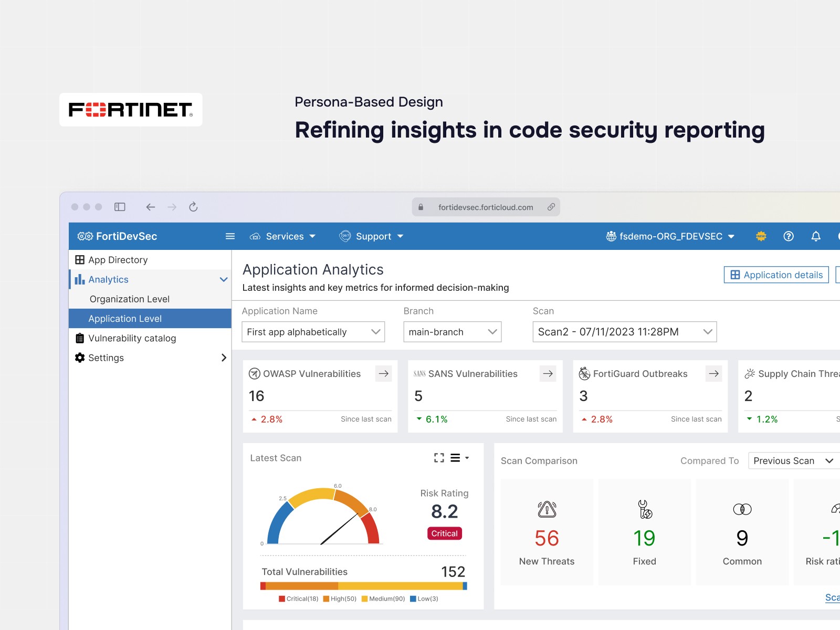The height and width of the screenshot is (630, 840).
Task: Select Application Level submenu item
Action: [150, 319]
